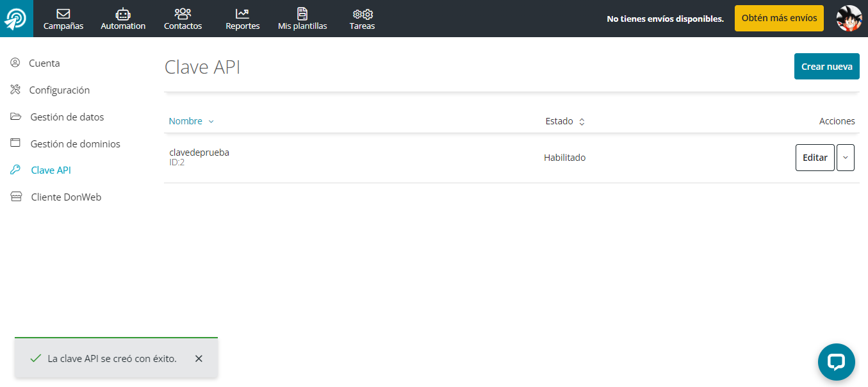This screenshot has width=868, height=387.
Task: Go to Contactos people icon
Action: coord(183,14)
